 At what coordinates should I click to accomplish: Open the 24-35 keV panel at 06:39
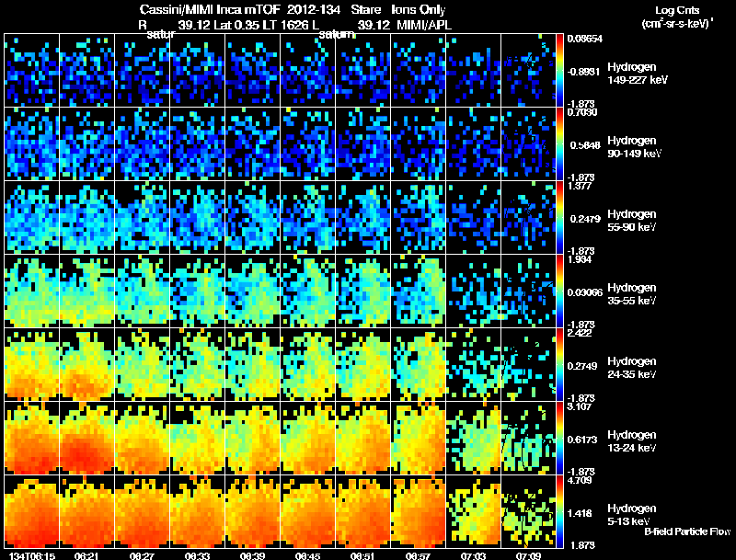coord(252,364)
